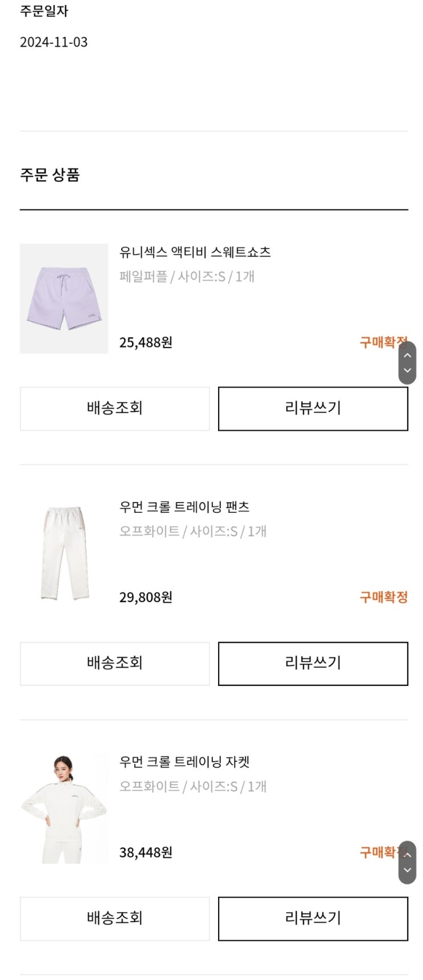Open the off-white training pants product image
Image resolution: width=423 pixels, height=980 pixels.
pyautogui.click(x=64, y=553)
